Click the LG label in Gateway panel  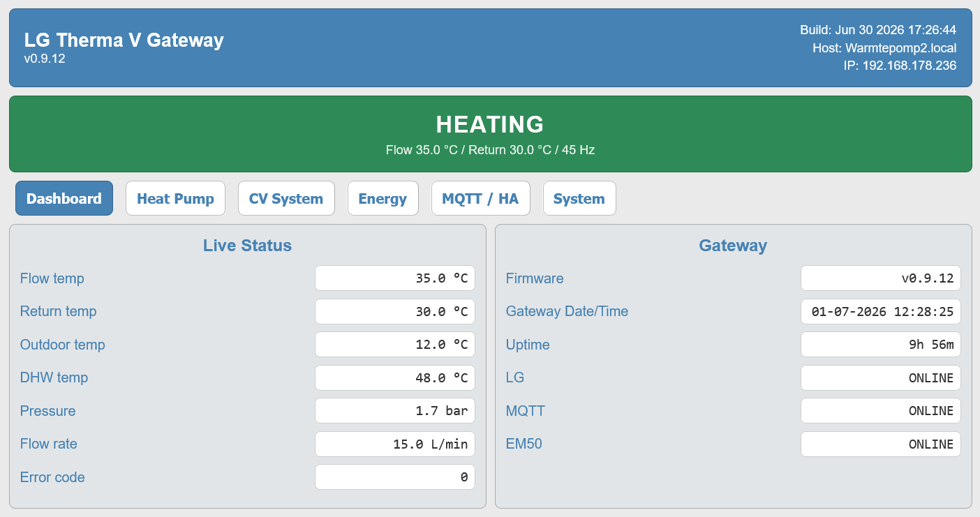click(515, 377)
